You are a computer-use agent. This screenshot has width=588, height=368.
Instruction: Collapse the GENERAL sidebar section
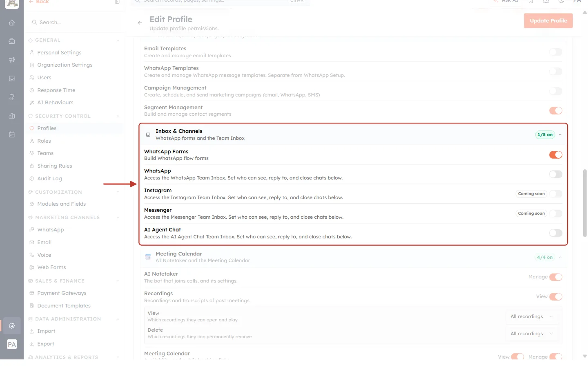click(x=118, y=40)
